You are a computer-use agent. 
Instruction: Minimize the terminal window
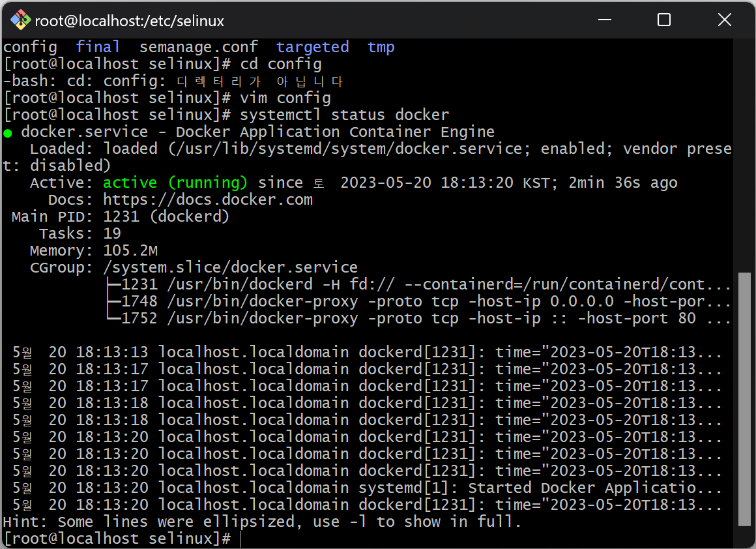(605, 20)
